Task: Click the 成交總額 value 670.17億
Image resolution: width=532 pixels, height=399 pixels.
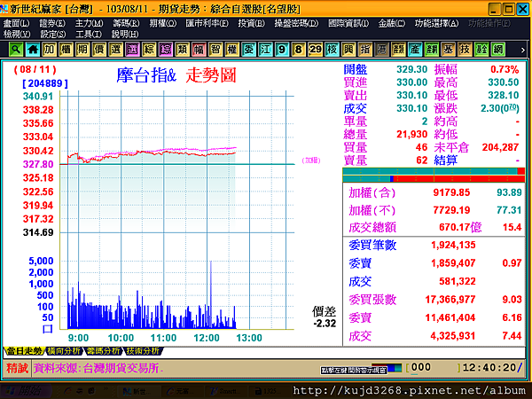Action: point(460,227)
